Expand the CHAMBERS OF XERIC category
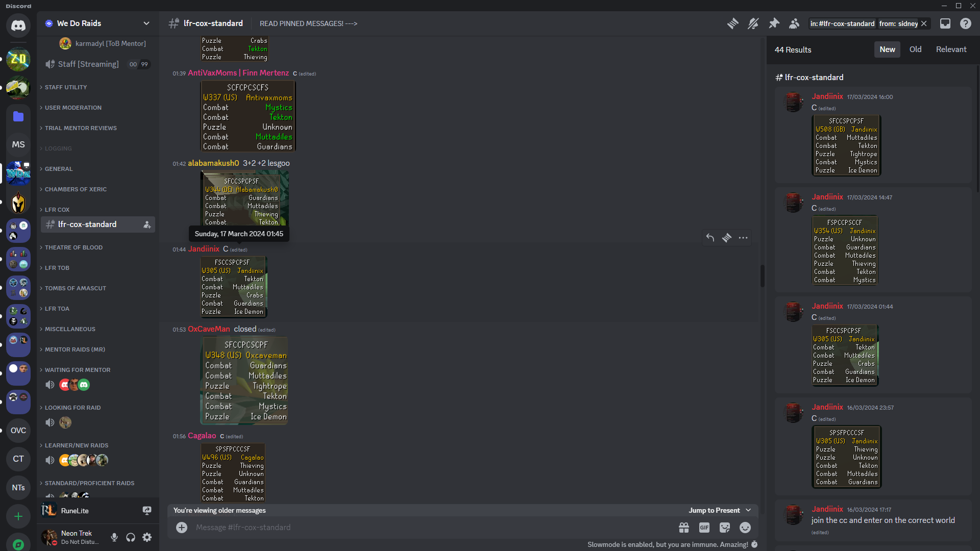Viewport: 980px width, 551px height. (x=76, y=189)
